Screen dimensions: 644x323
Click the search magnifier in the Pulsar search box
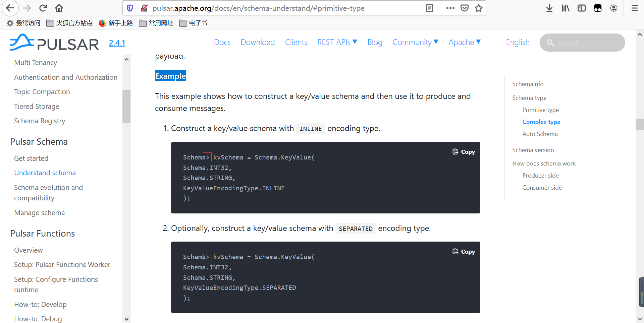coord(551,43)
